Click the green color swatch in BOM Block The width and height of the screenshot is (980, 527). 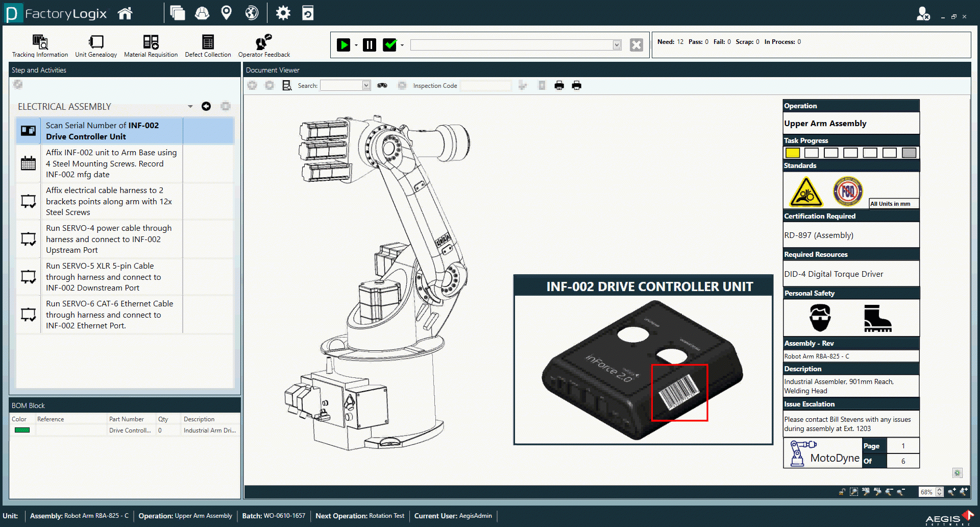22,430
